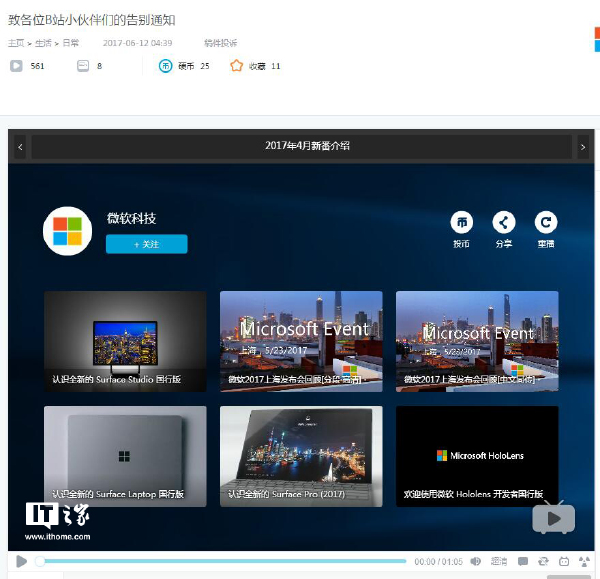Click the 日常 breadcrumb link
Screen dimensions: 600x579
(x=70, y=43)
